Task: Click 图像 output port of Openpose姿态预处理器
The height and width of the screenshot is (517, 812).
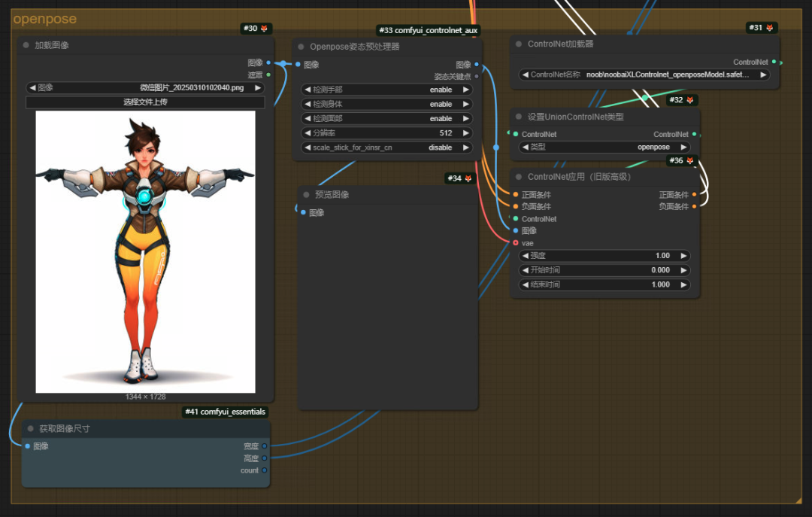Action: (477, 65)
